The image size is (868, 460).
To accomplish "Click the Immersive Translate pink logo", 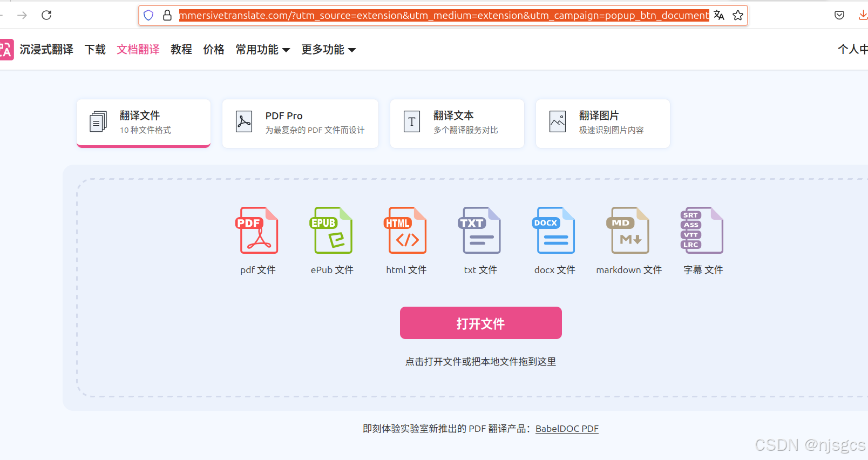I will pos(6,50).
